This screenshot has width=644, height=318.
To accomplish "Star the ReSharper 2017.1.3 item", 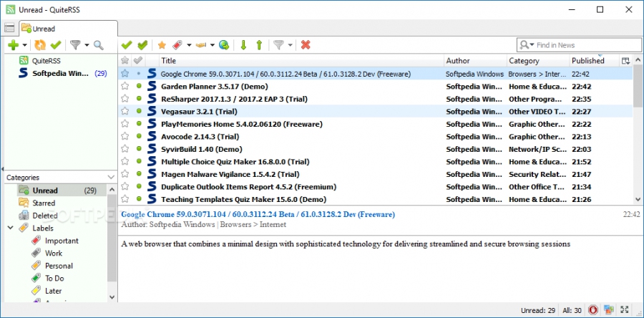I will point(125,99).
